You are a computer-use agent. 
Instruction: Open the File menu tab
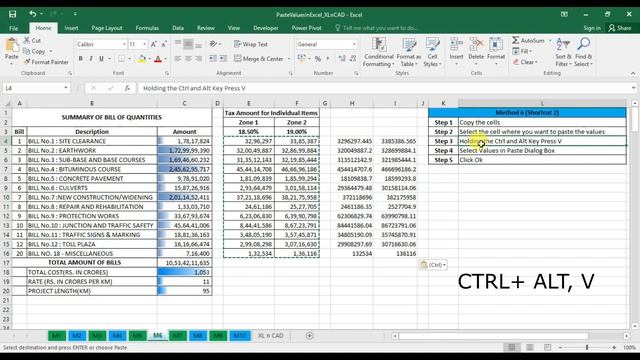[13, 28]
